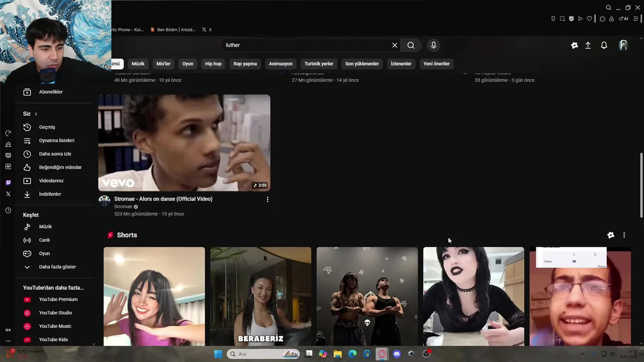
Task: Open Twitch in the Opera GX sidebar
Action: pyautogui.click(x=8, y=183)
